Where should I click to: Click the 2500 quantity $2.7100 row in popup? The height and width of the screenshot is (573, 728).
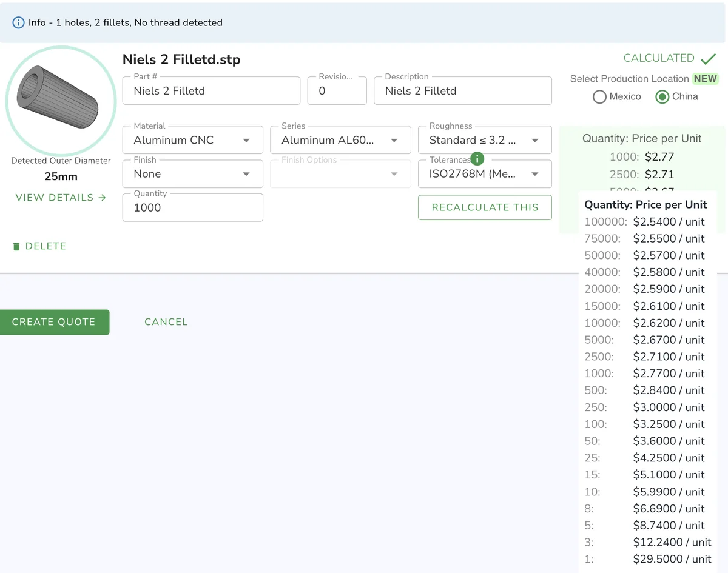coord(645,357)
